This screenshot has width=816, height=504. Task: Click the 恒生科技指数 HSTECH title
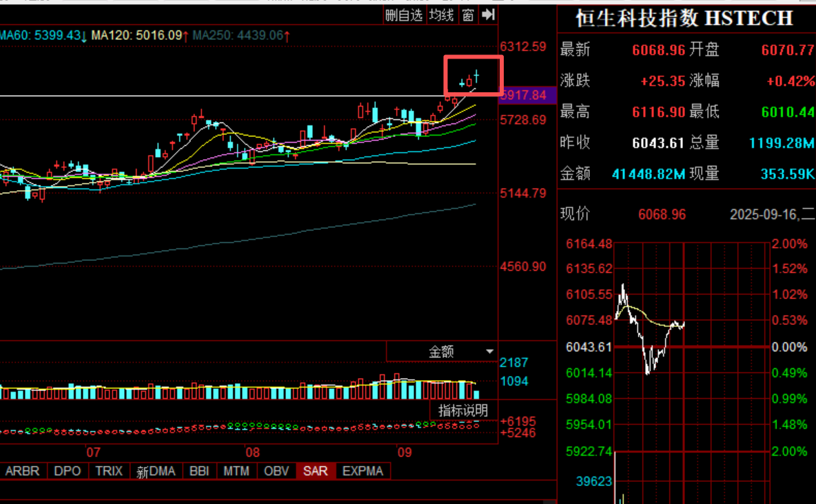pyautogui.click(x=684, y=18)
